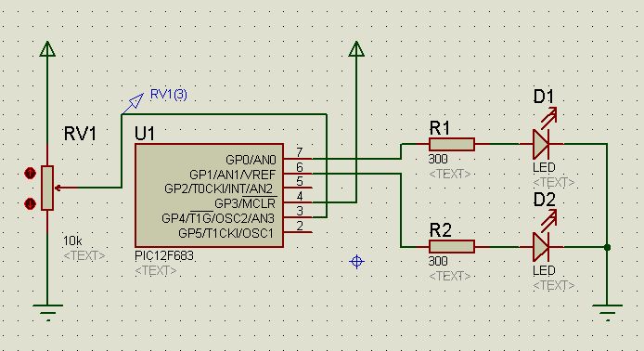This screenshot has width=644, height=351.
Task: Select the ground symbol below the LEDs
Action: tap(608, 312)
